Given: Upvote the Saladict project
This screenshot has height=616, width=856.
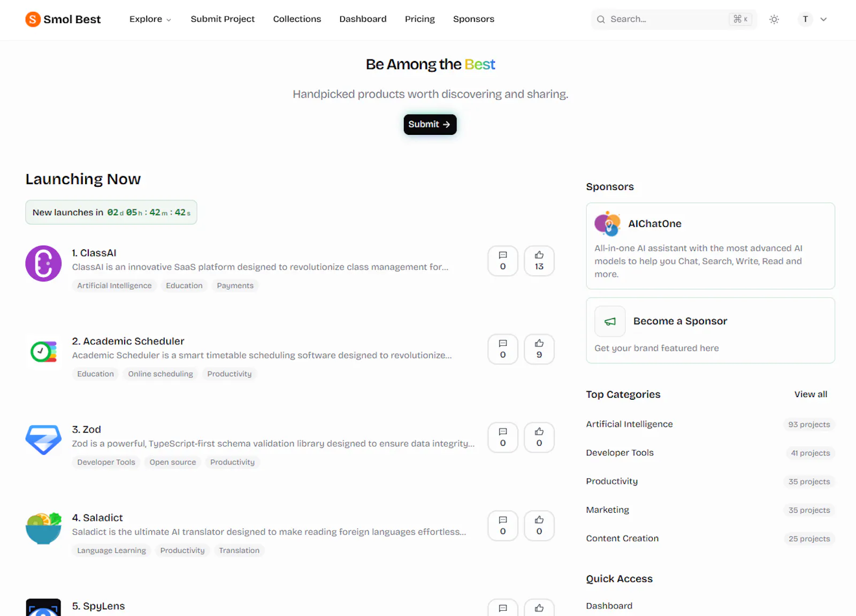Looking at the screenshot, I should click(x=539, y=526).
